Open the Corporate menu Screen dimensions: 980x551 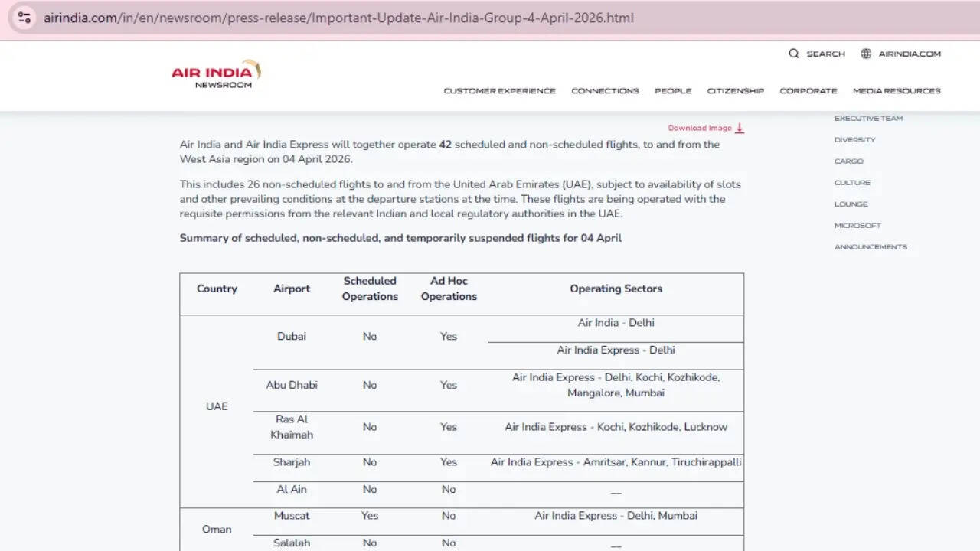click(x=808, y=90)
